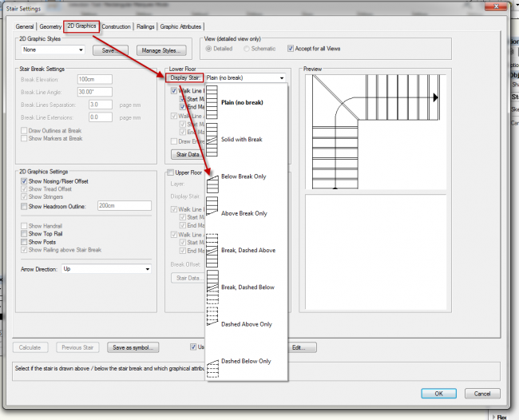Select the Dashed Above Only stair icon
The height and width of the screenshot is (420, 519).
(x=212, y=324)
